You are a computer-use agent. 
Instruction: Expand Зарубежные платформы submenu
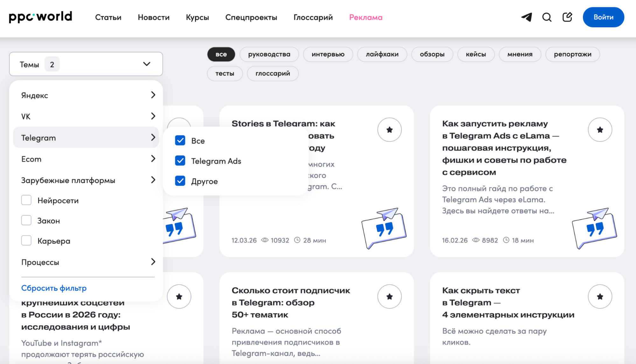pyautogui.click(x=86, y=180)
